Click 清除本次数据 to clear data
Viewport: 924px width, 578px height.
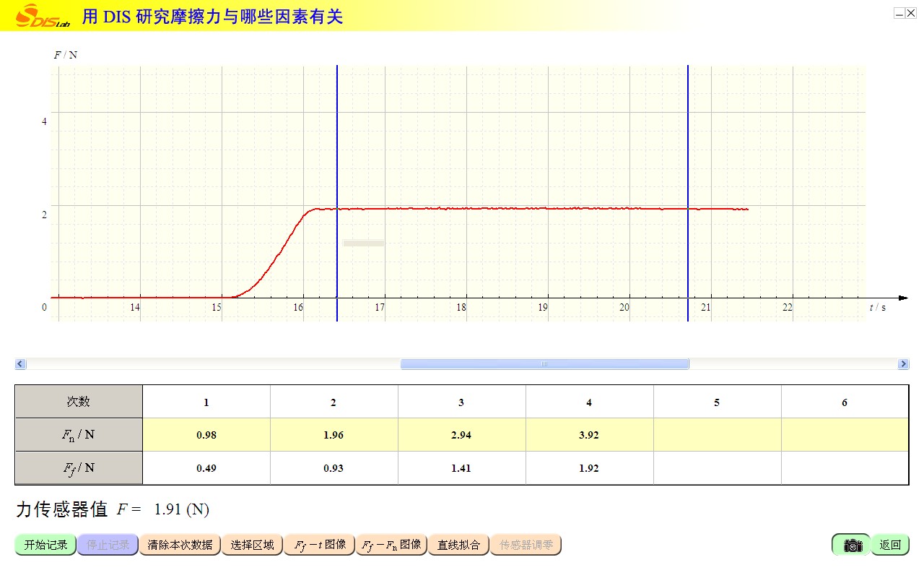[x=180, y=545]
